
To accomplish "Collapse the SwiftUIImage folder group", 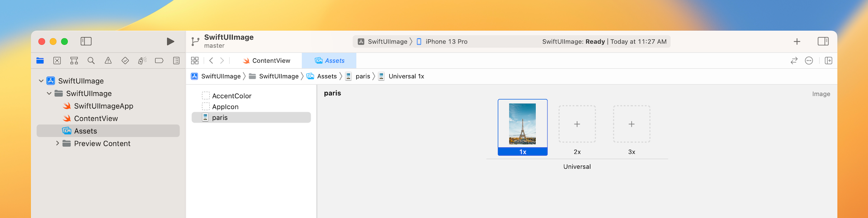I will (x=49, y=94).
